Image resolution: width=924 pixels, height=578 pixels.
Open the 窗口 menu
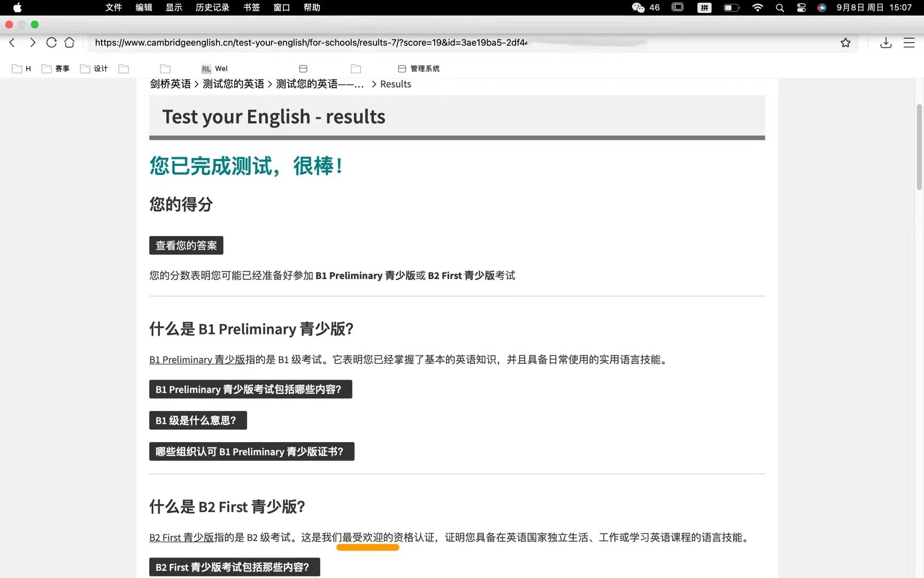pos(282,7)
